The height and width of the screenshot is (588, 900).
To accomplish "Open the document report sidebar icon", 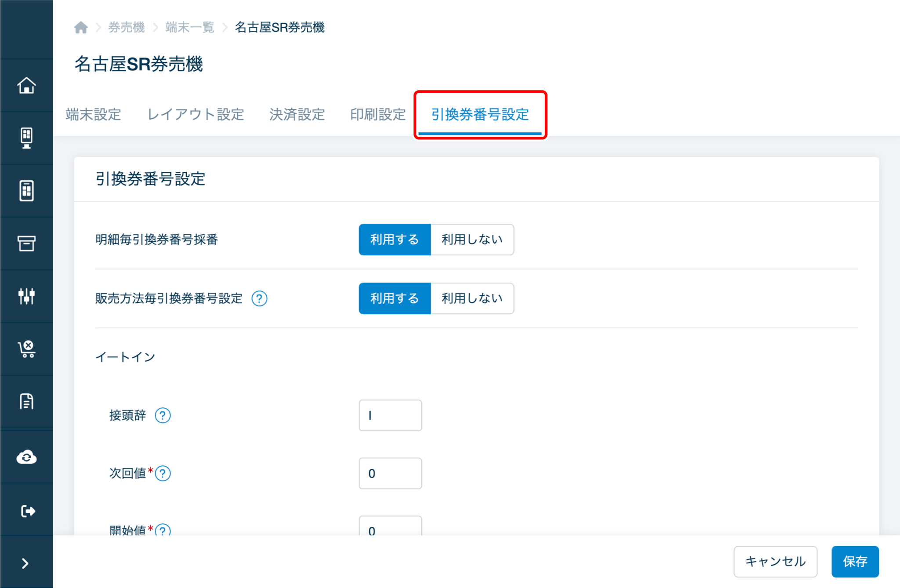I will coord(26,401).
